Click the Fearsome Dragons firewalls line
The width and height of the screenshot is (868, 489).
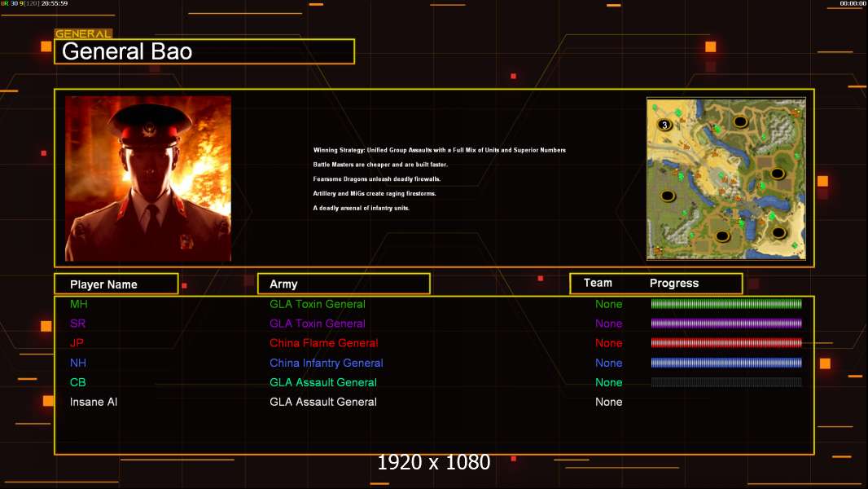pyautogui.click(x=377, y=178)
